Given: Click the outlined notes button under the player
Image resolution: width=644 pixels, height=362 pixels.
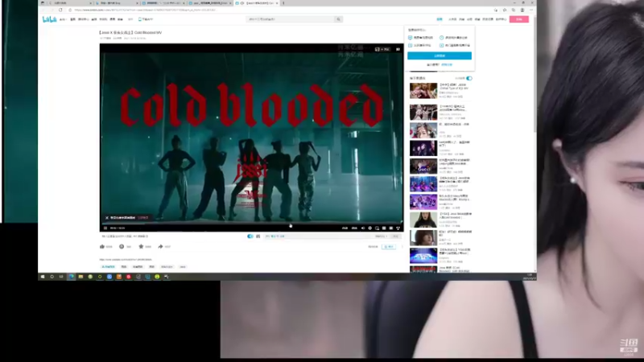Looking at the screenshot, I should 389,247.
